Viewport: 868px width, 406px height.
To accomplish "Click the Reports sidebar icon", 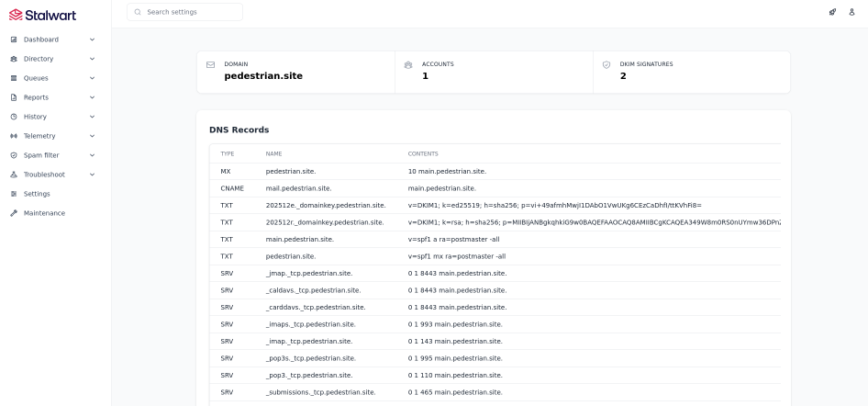I will [14, 97].
